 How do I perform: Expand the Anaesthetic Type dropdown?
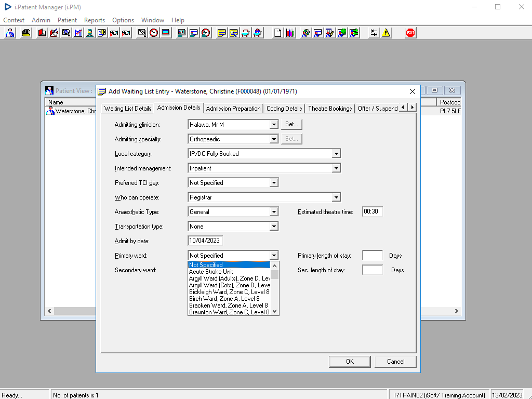[x=274, y=212]
